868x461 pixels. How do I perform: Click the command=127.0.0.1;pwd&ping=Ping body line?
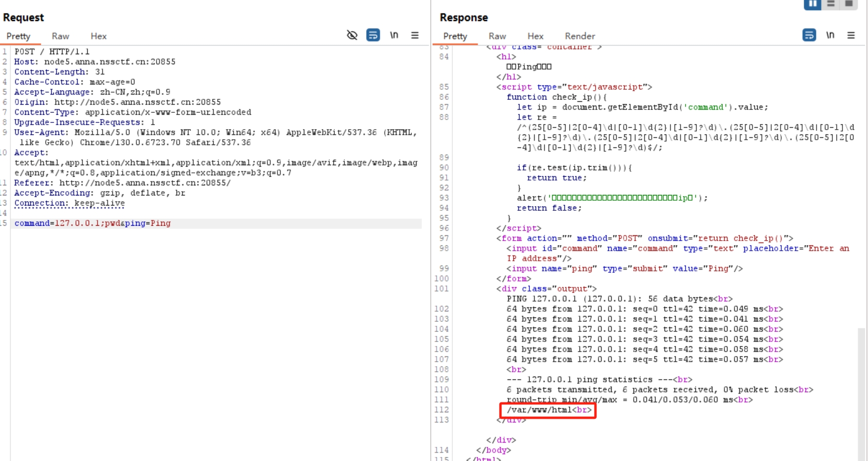pos(92,223)
